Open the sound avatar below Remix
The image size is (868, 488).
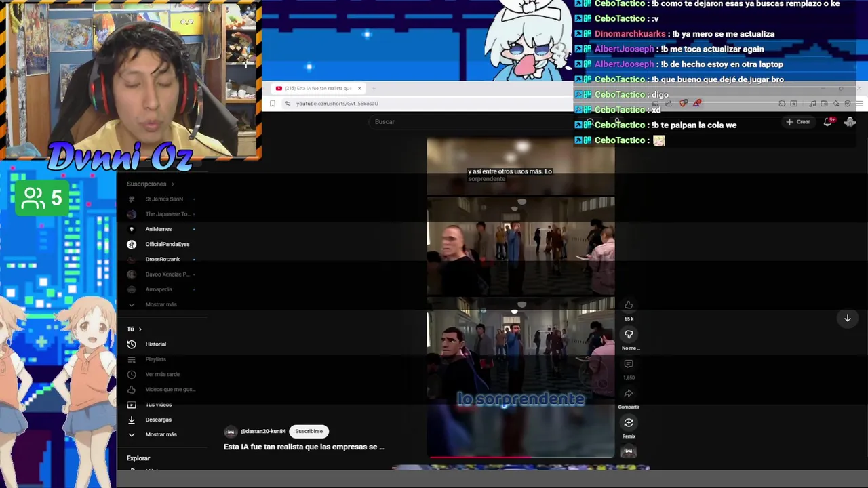coord(629,451)
